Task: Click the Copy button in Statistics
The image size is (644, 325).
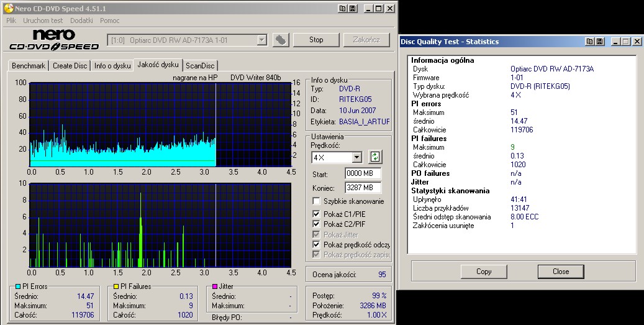Action: pyautogui.click(x=484, y=272)
